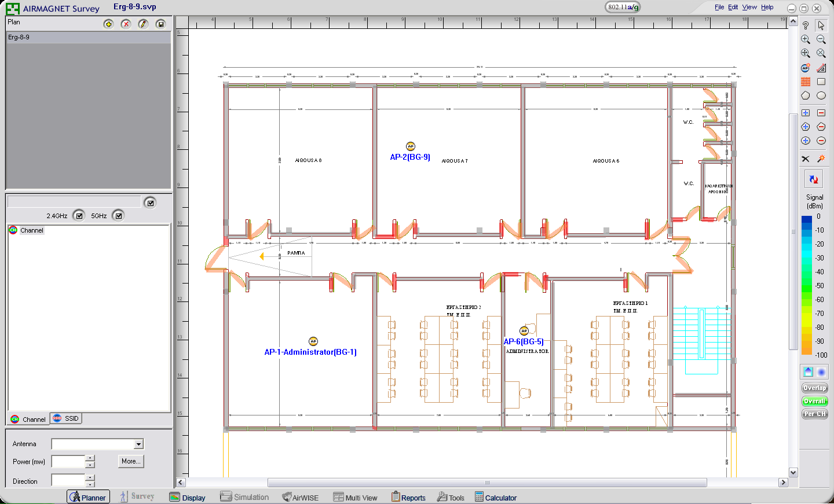The image size is (834, 504).
Task: Click the horizontal scrollbar thumb
Action: pyautogui.click(x=487, y=483)
